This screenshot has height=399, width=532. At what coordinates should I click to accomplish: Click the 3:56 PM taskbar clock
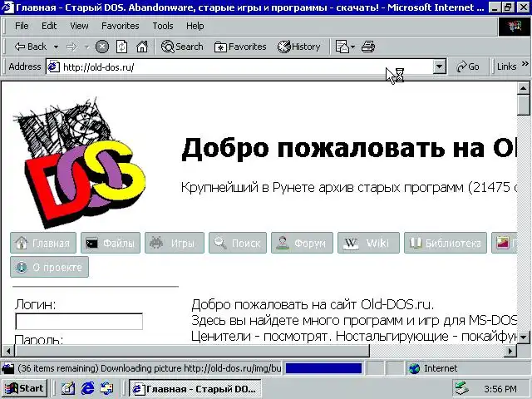500,389
